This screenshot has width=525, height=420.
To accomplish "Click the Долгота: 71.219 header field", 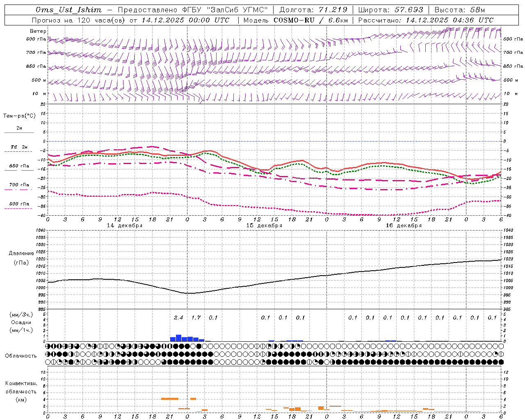I will click(313, 10).
